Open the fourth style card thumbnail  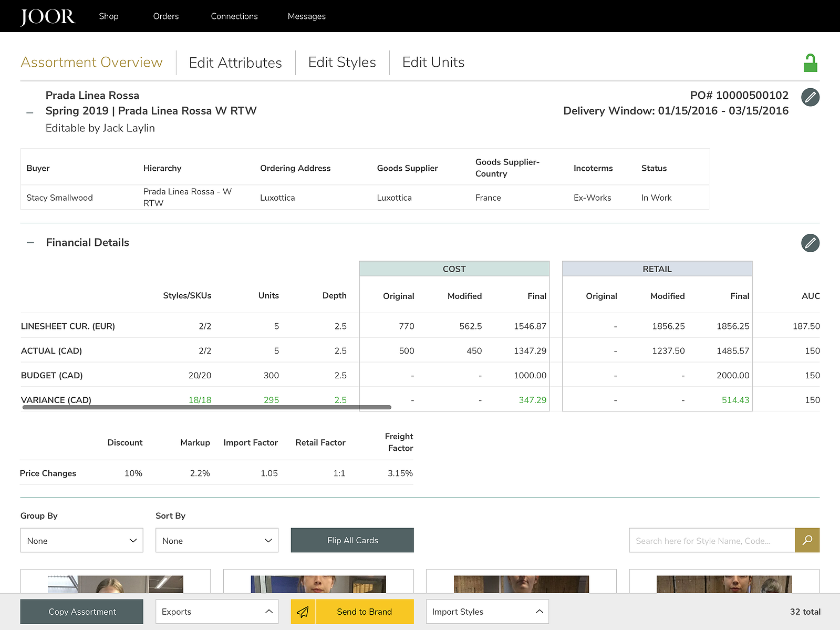pos(724,584)
